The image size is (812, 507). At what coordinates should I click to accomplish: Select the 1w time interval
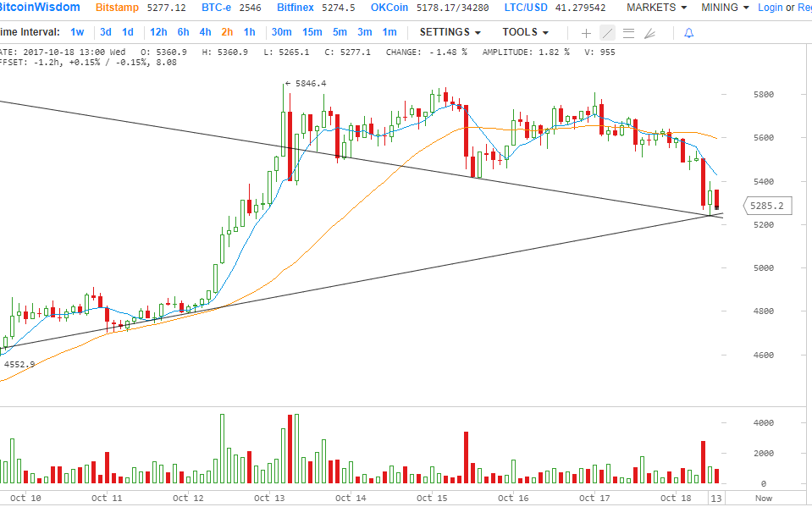(x=77, y=32)
